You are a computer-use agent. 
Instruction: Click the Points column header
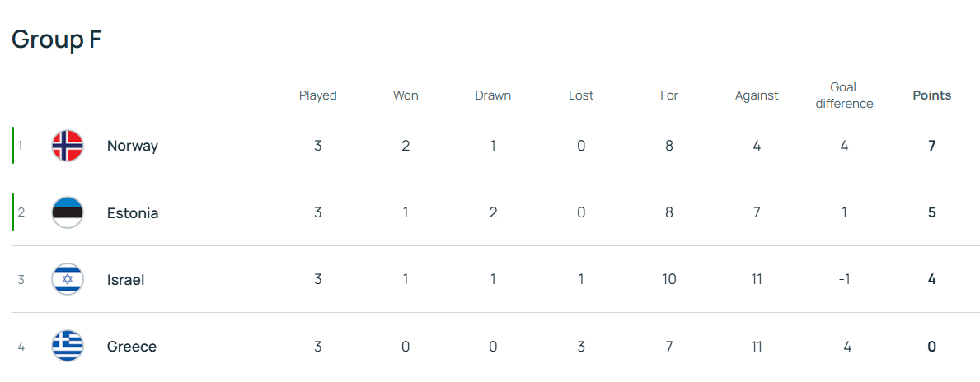[x=931, y=95]
